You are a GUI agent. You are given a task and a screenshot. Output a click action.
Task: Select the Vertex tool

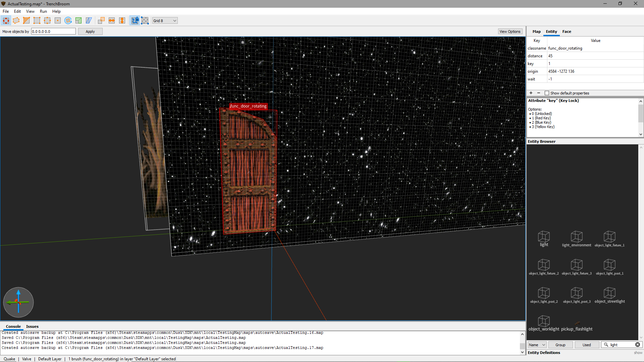tap(37, 21)
